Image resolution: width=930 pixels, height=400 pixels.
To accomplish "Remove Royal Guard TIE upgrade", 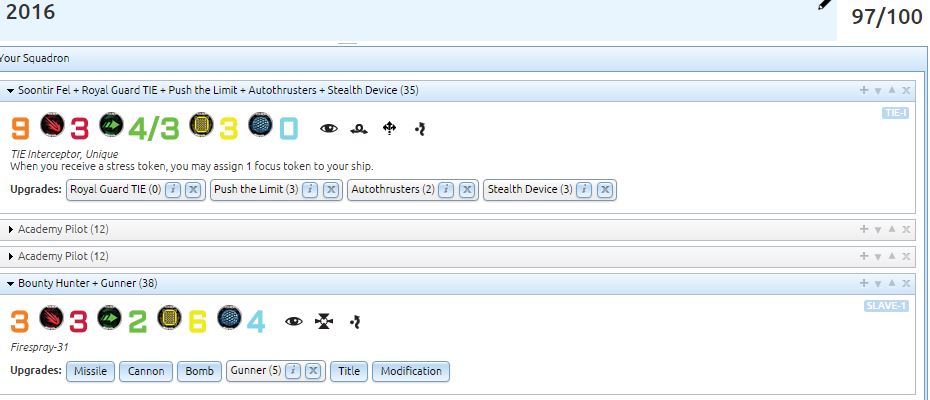I will click(x=193, y=189).
